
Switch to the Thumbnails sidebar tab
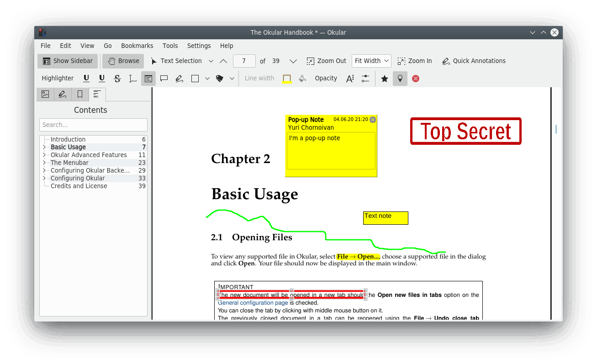45,95
